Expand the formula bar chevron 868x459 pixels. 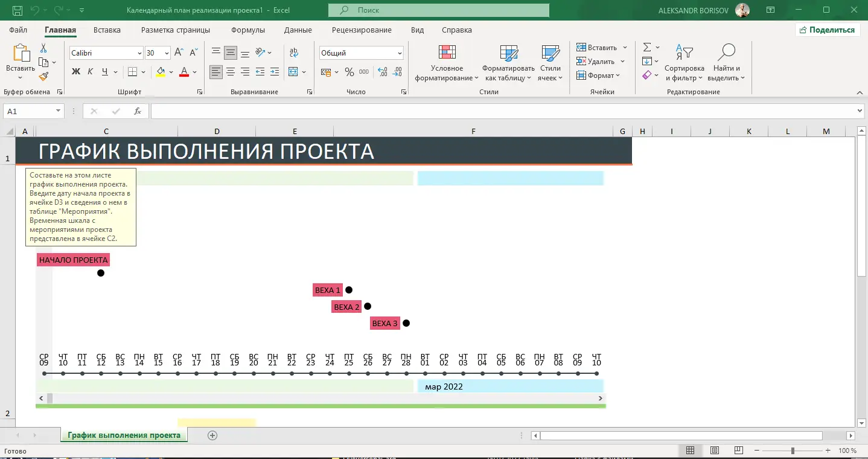(x=860, y=111)
